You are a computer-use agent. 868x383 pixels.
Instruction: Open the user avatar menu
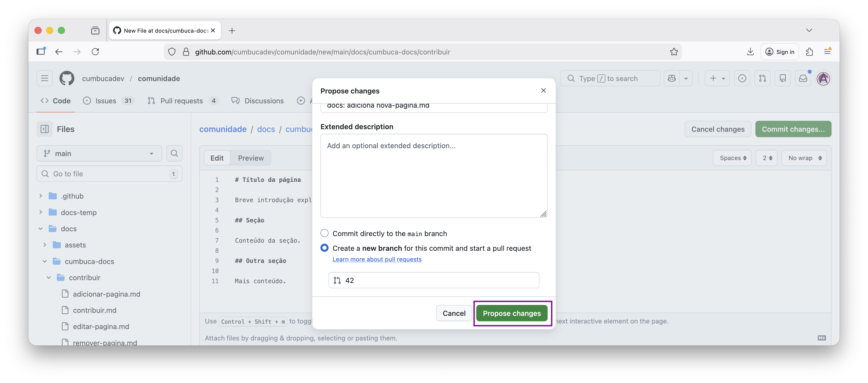823,79
